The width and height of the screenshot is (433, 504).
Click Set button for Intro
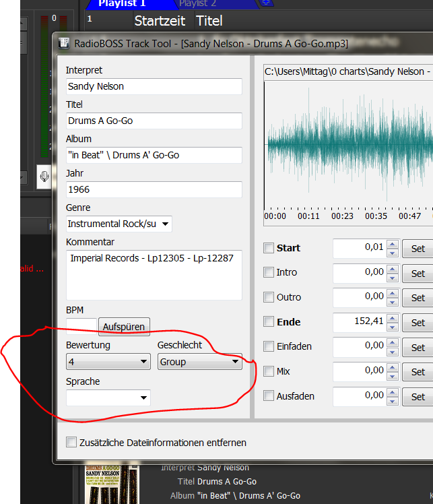[418, 274]
